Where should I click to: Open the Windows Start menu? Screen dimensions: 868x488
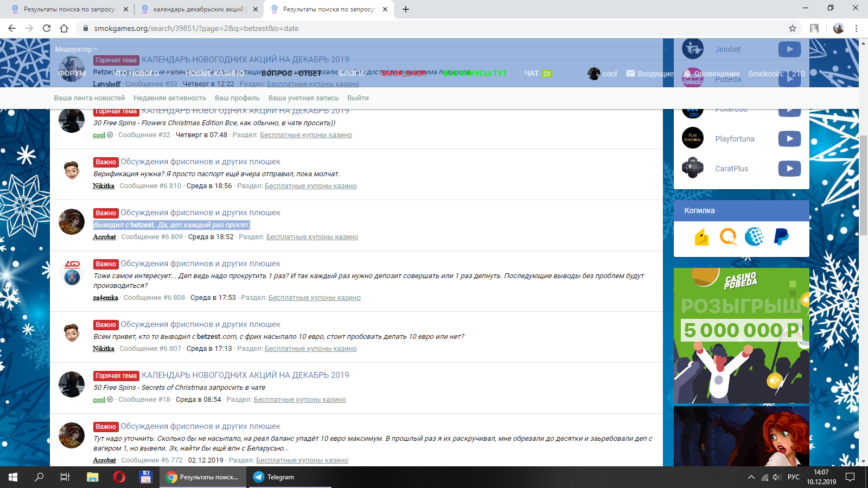pyautogui.click(x=13, y=477)
